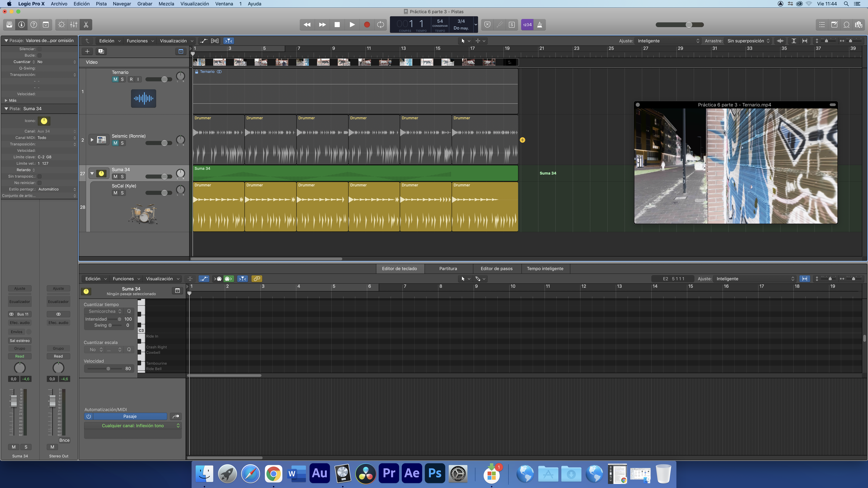Toggle Cycle mode in transport
Image resolution: width=868 pixels, height=488 pixels.
[x=380, y=25]
